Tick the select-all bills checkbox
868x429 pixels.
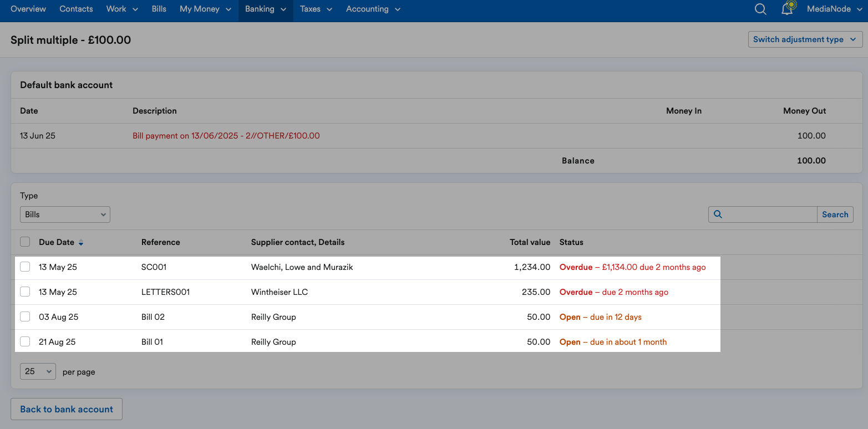pos(25,242)
